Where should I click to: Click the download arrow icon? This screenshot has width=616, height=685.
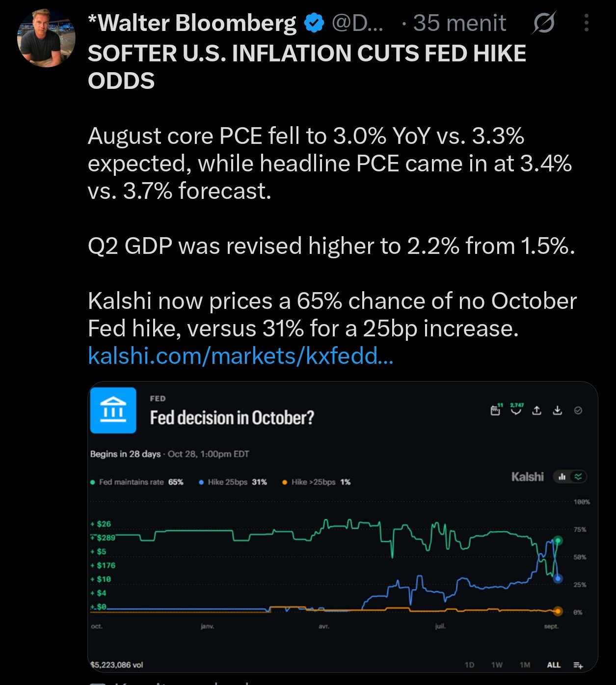(557, 410)
